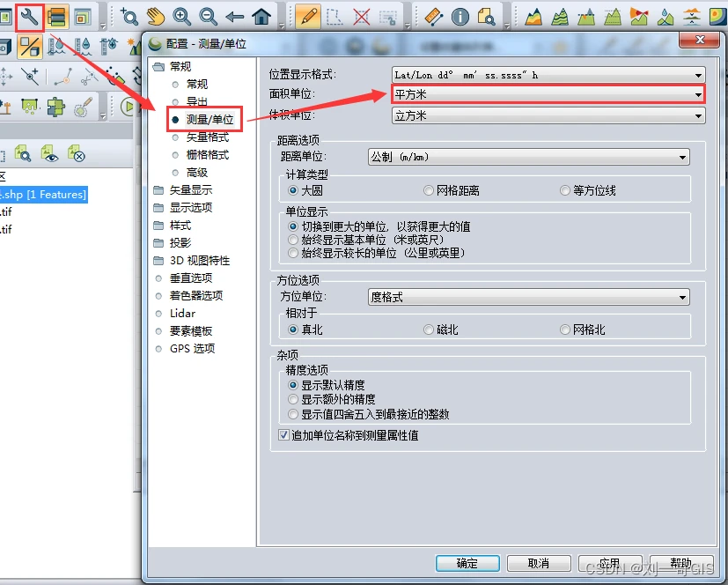Open the wrench Configuration tool
This screenshot has width=728, height=585.
click(x=30, y=18)
